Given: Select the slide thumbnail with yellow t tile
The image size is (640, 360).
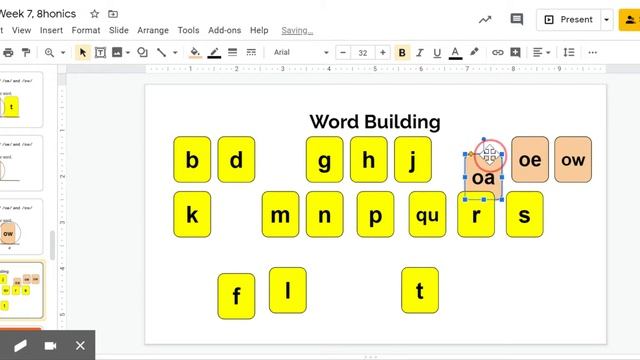Looking at the screenshot, I should tap(20, 99).
